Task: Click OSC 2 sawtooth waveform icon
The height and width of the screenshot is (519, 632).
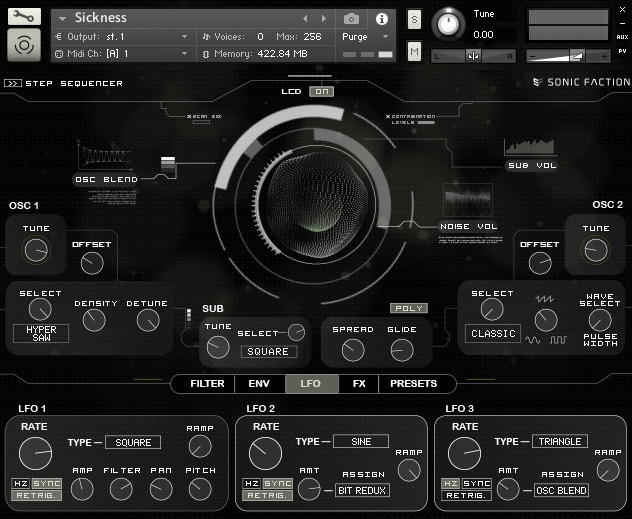Action: pyautogui.click(x=545, y=299)
